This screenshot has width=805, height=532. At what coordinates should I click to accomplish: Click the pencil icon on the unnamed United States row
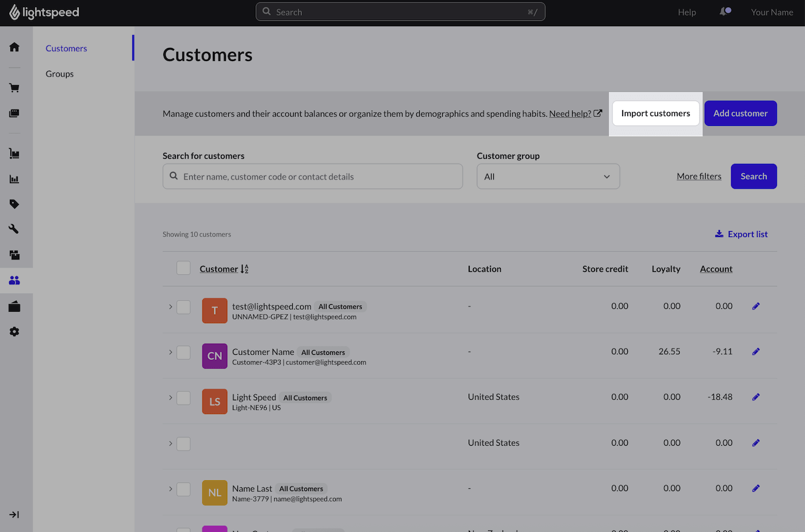click(x=756, y=443)
